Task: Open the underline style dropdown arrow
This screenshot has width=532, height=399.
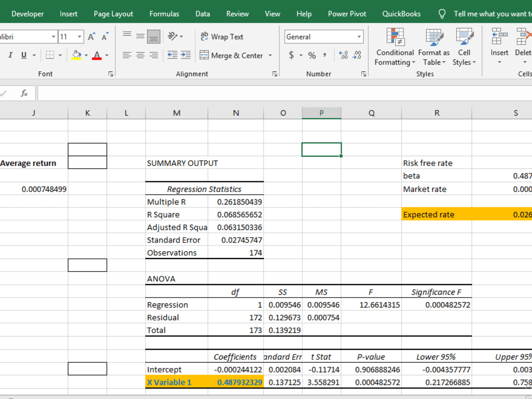Action: (34, 55)
